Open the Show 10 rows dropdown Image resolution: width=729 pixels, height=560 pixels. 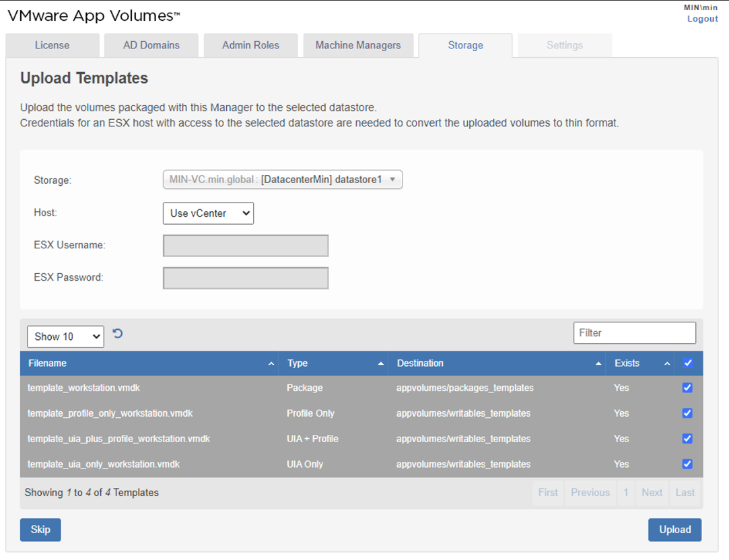tap(65, 337)
